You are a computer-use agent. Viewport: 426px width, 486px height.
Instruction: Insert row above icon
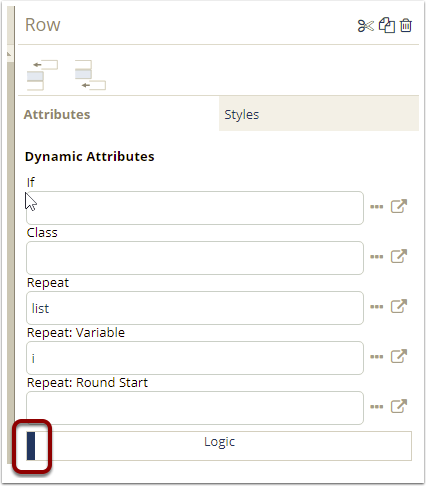coord(42,75)
